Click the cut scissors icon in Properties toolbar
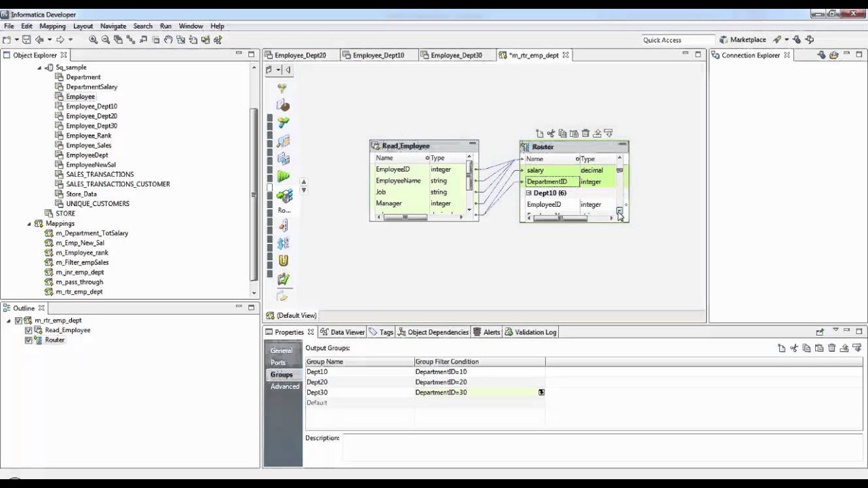 tap(794, 348)
